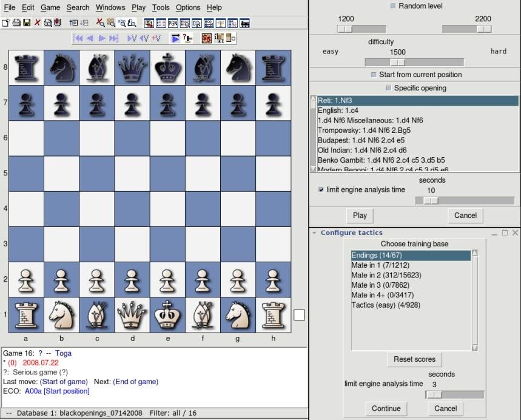This screenshot has height=420, width=521.
Task: Click down arrow of training base scrollbar
Action: coord(474,348)
